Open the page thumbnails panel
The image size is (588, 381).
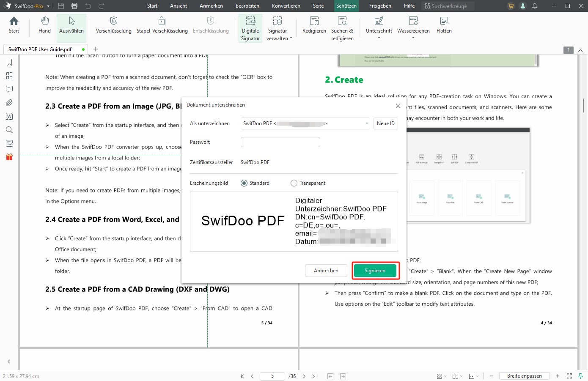9,76
